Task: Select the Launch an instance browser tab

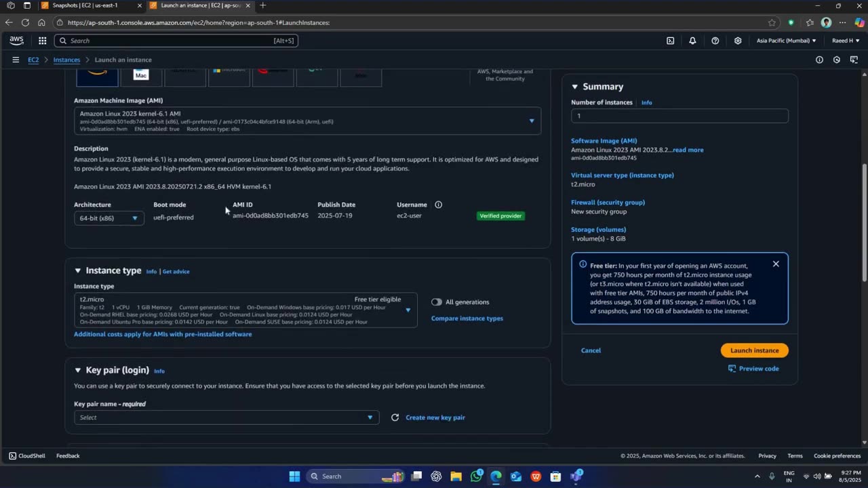Action: point(200,5)
